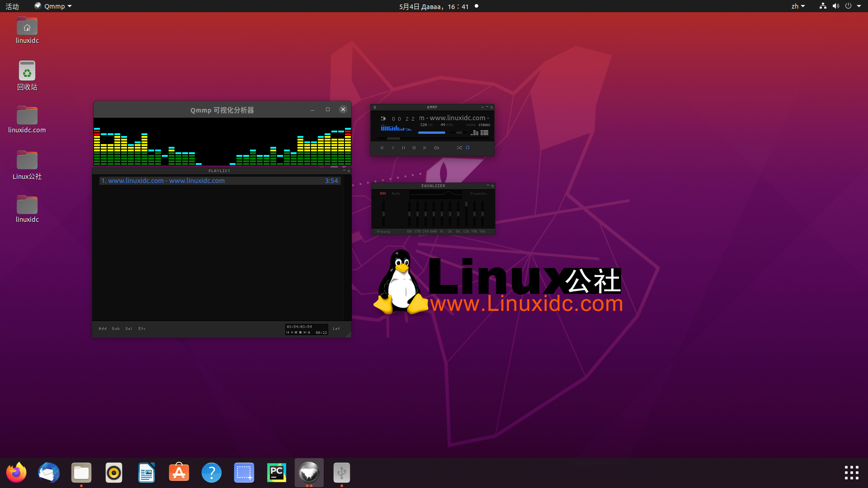The height and width of the screenshot is (488, 868).
Task: Open the 活动 activities overview
Action: (x=12, y=6)
